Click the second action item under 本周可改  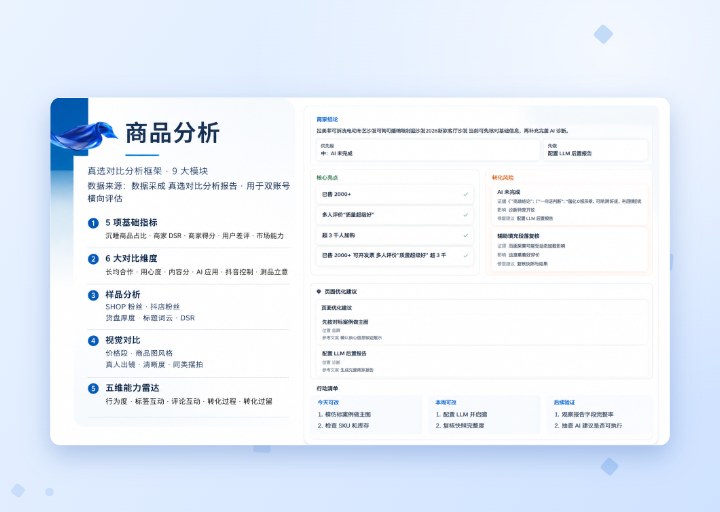[x=460, y=426]
